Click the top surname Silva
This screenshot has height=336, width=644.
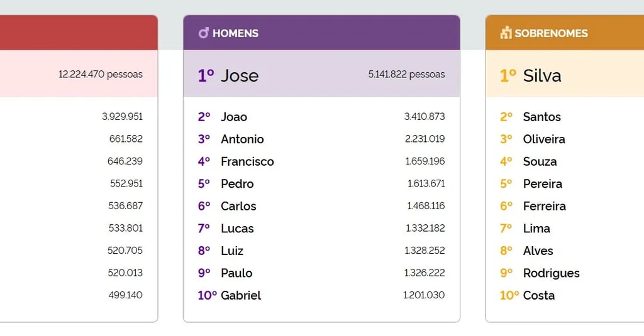pyautogui.click(x=542, y=75)
